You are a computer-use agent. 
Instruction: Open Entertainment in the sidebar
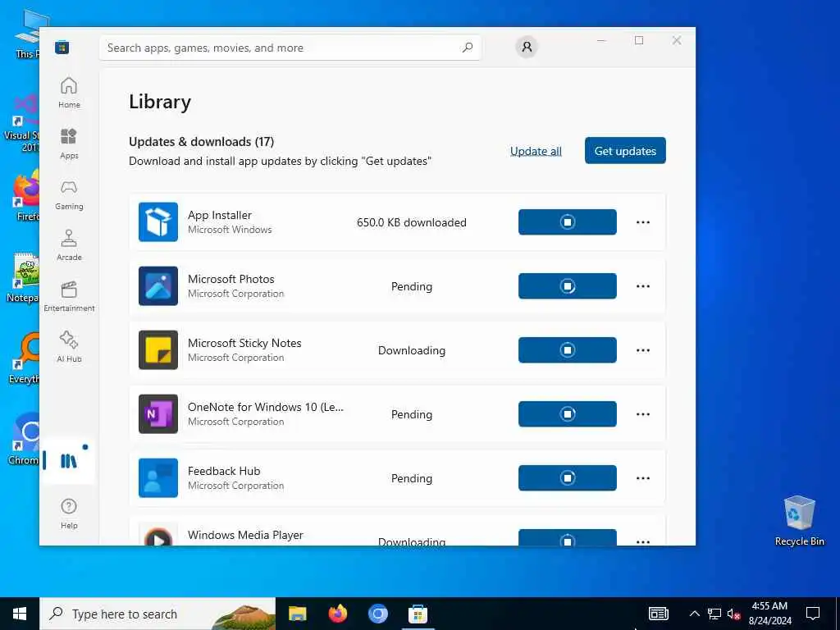click(x=69, y=296)
